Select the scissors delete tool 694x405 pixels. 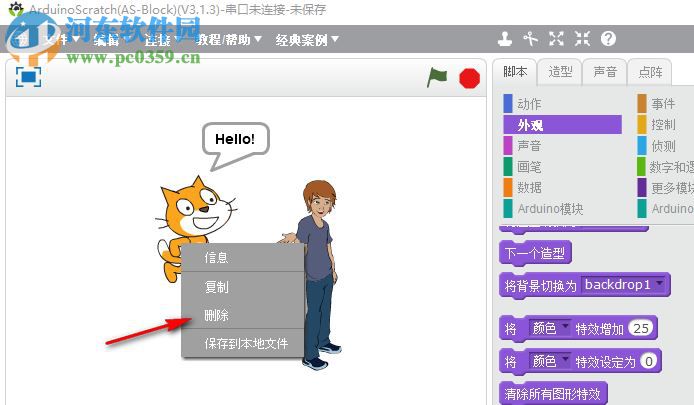[x=530, y=39]
